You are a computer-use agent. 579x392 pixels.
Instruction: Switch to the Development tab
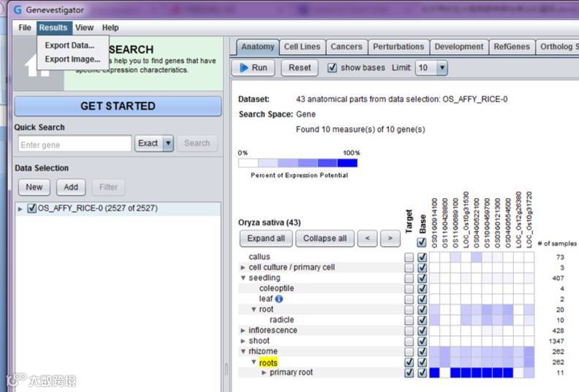pos(458,47)
